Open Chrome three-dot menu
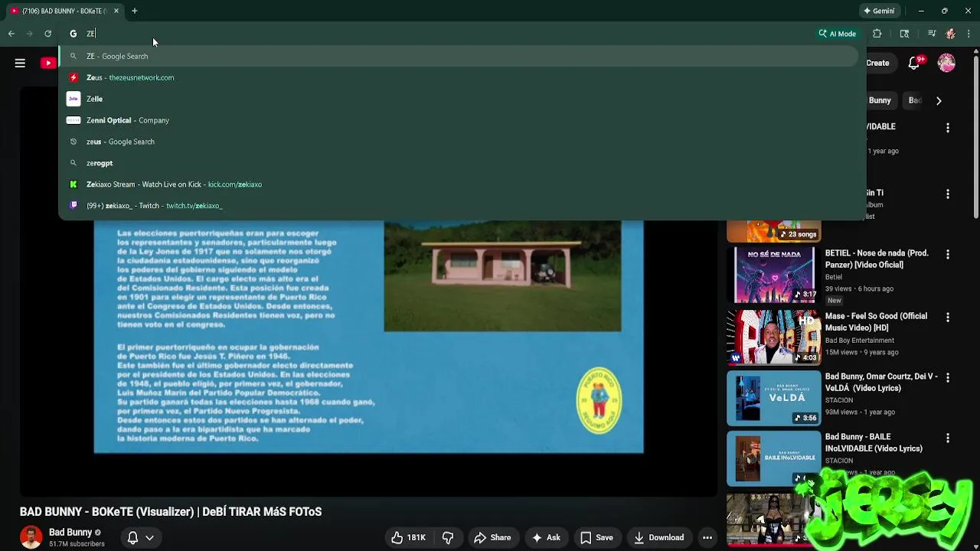Viewport: 980px width, 551px height. 969,34
